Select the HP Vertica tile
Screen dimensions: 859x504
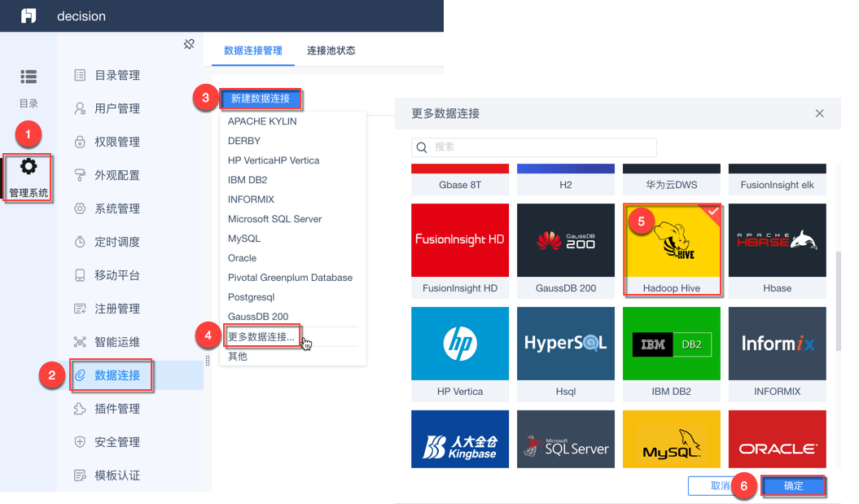[460, 354]
